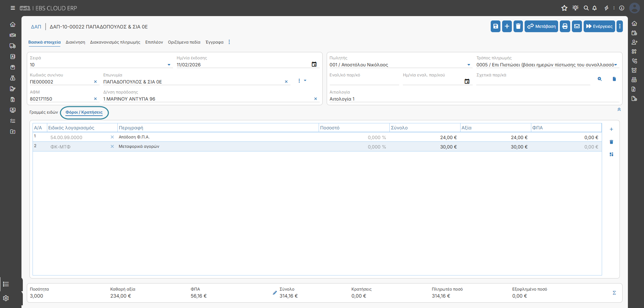
Task: Open the money bag module in the left sidebar
Action: click(x=13, y=78)
